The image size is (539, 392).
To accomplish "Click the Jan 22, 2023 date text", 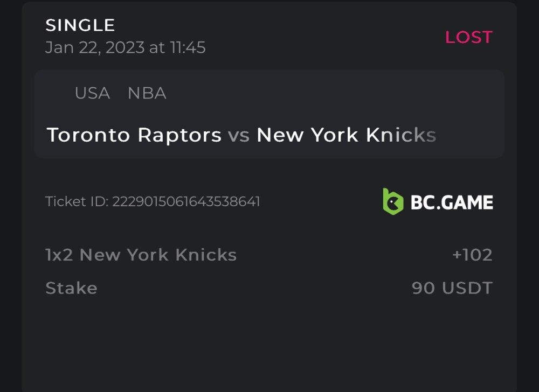I will 95,47.
